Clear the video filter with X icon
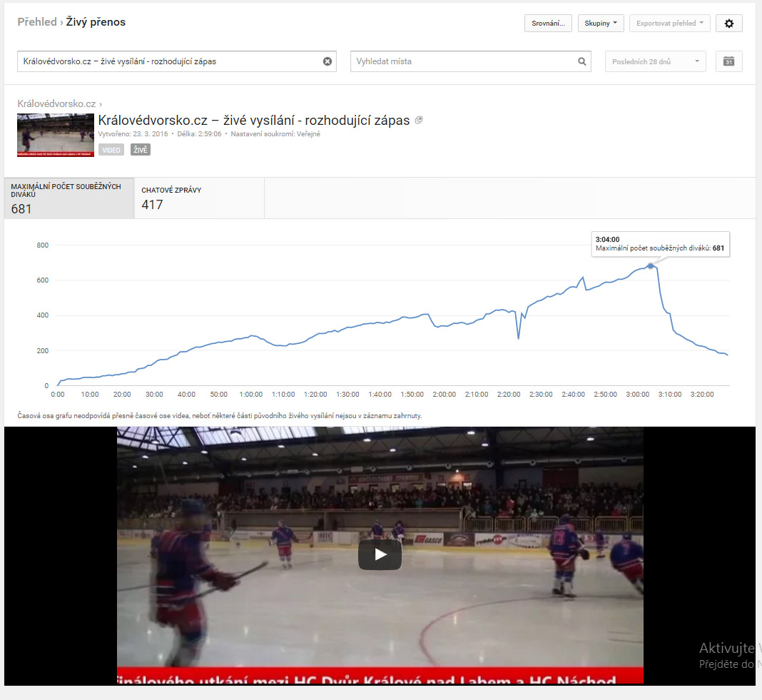Viewport: 762px width, 700px height. click(x=327, y=61)
